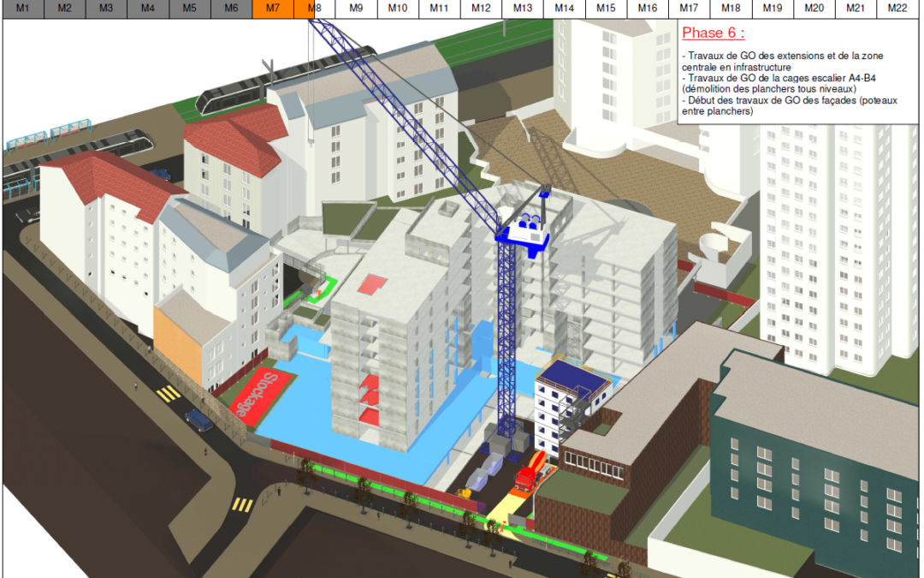Screen dimensions: 924x578
Task: Select the M1 month on the timeline
Action: 23,9
